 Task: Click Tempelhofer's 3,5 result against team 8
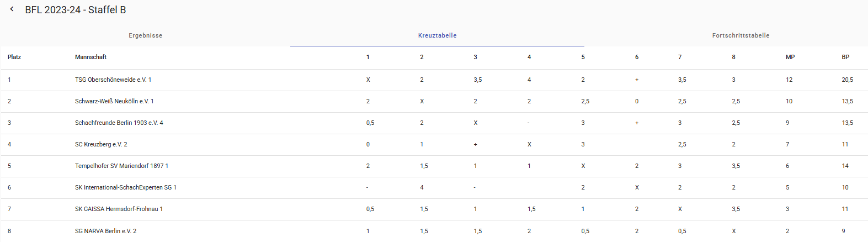[x=736, y=166]
